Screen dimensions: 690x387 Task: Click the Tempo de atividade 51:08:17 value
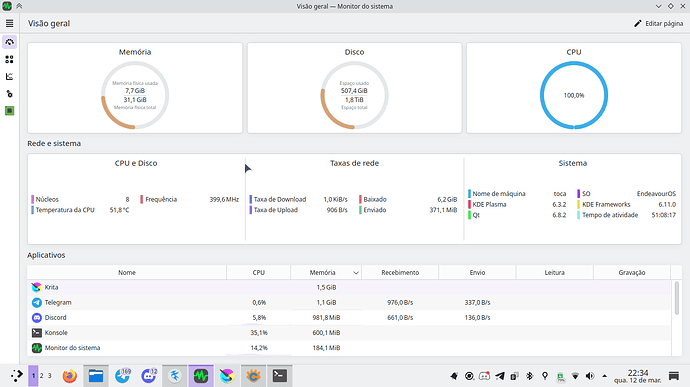point(664,215)
